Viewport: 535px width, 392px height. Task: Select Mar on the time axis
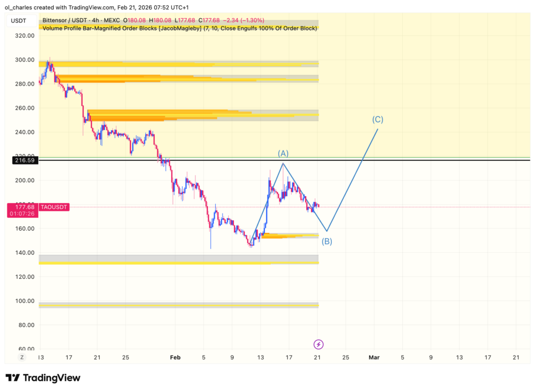[x=374, y=358]
